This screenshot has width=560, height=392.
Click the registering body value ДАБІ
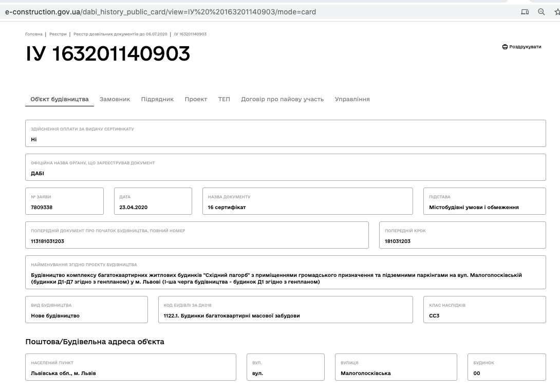(38, 174)
